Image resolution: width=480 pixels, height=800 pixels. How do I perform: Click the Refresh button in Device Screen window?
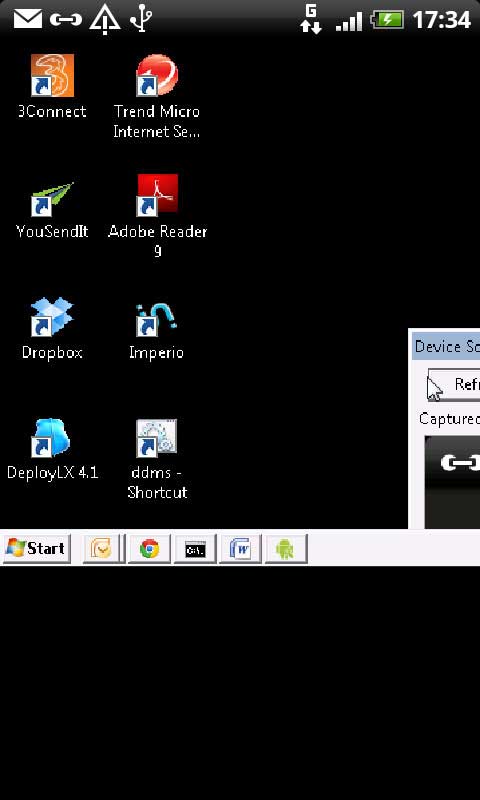[x=453, y=384]
